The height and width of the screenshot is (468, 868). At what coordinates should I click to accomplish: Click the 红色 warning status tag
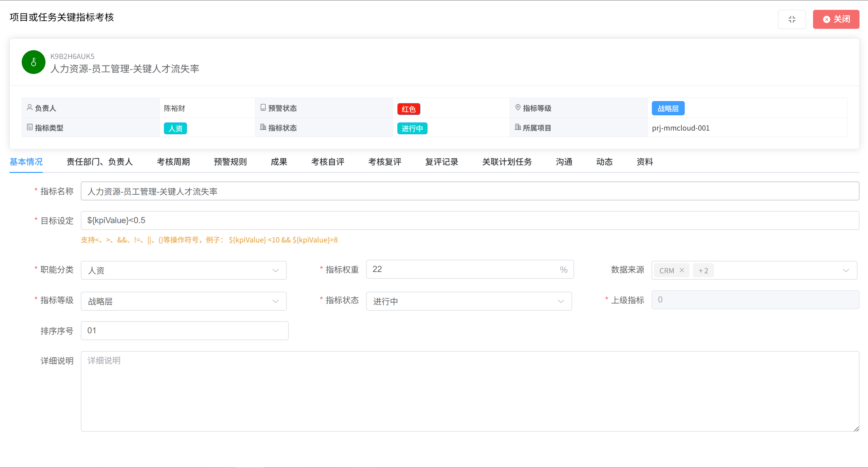click(409, 109)
